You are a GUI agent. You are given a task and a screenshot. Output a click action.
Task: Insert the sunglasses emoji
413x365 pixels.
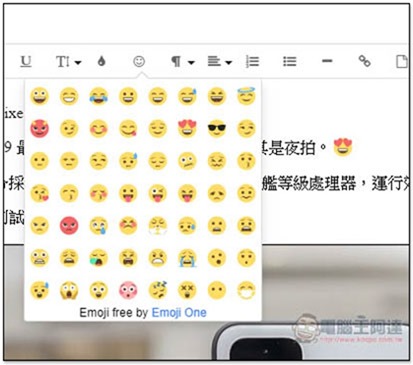tap(217, 129)
